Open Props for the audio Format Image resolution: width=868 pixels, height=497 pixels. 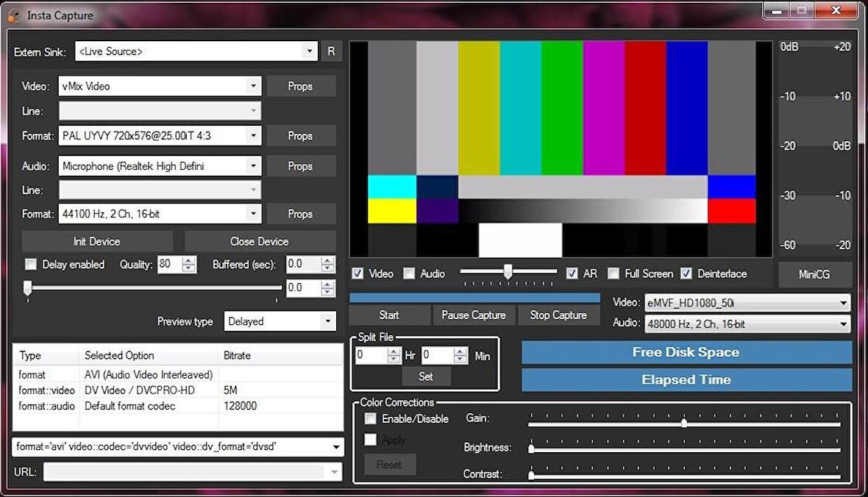click(x=301, y=214)
